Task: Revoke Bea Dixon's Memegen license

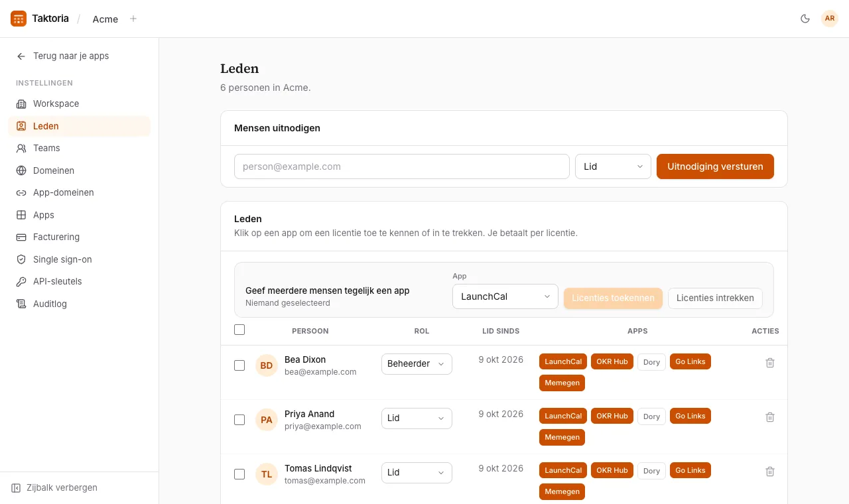Action: tap(562, 383)
